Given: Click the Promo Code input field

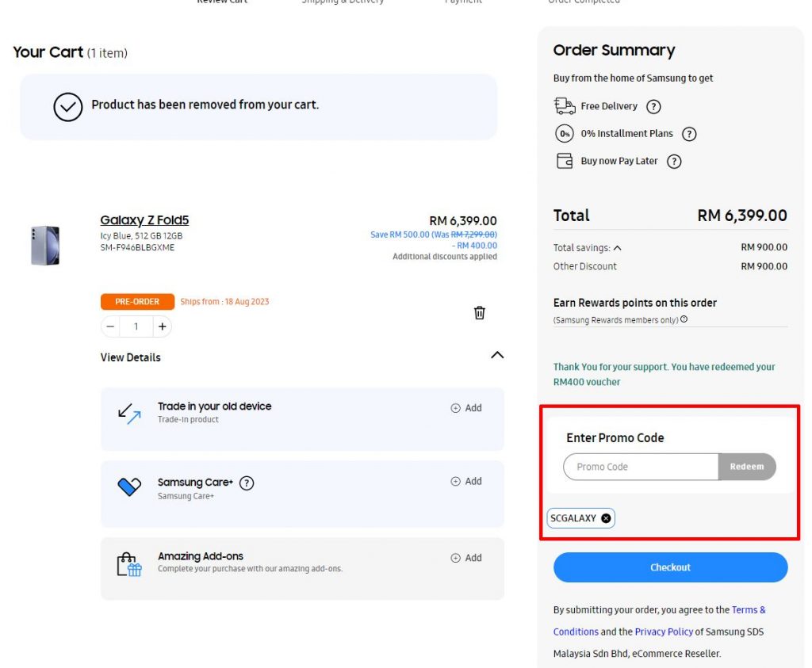Looking at the screenshot, I should tap(641, 467).
